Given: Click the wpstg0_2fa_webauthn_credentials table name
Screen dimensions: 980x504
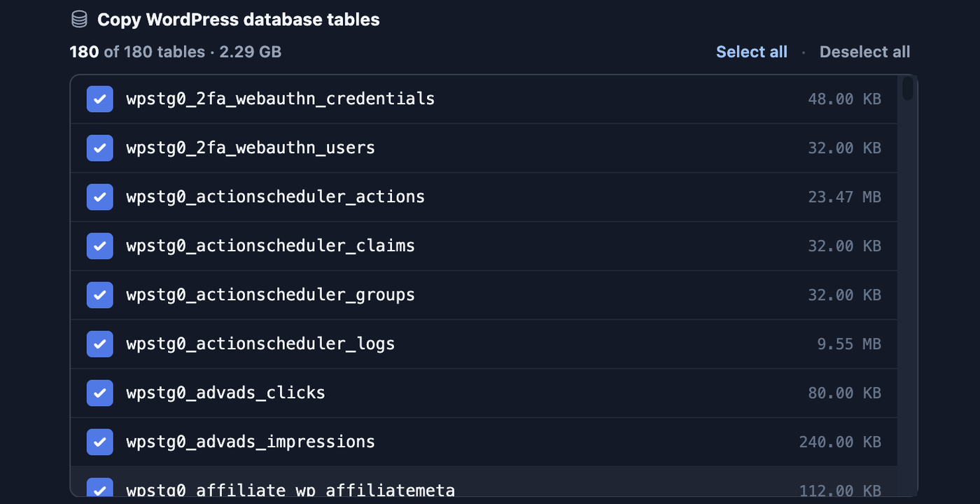Looking at the screenshot, I should tap(280, 99).
